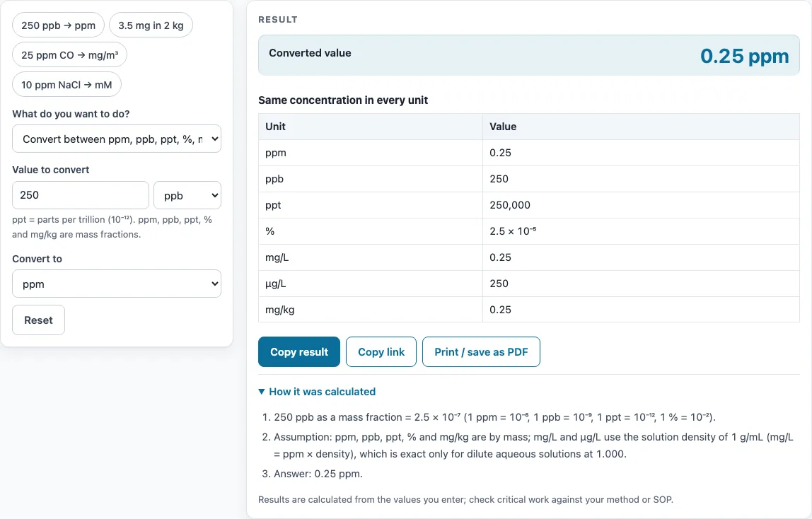The image size is (812, 519).
Task: Choose the '3.5 mg in 2 kg' example
Action: [x=151, y=25]
